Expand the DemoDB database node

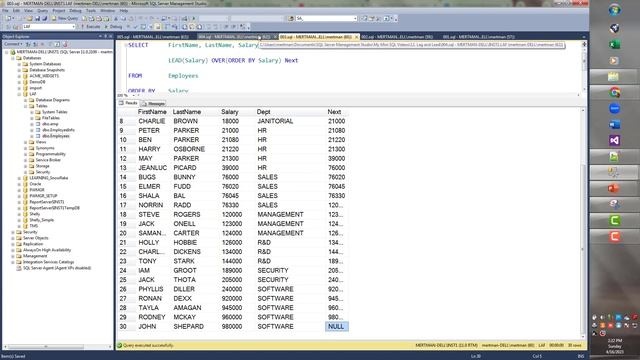click(19, 82)
